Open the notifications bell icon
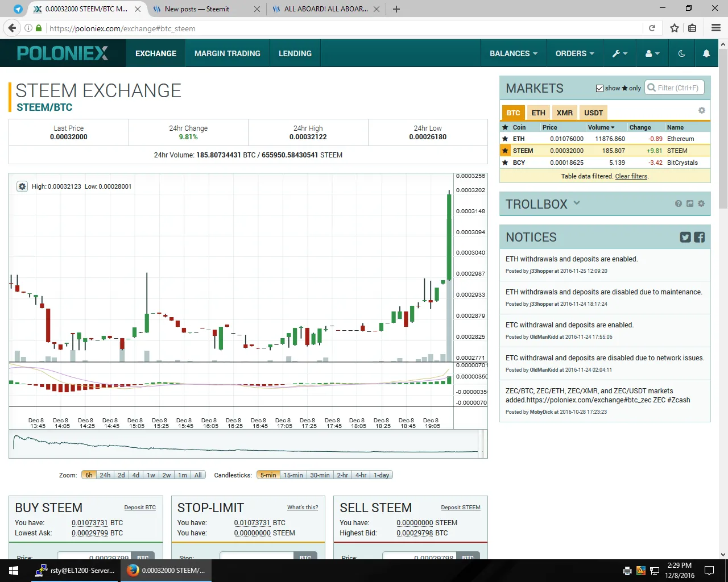Screen dimensions: 728x582 coord(706,53)
